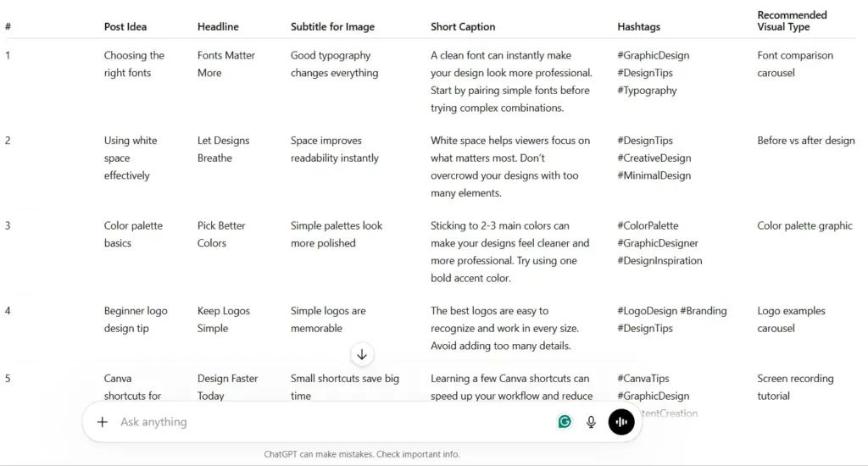
Task: Select the Recommended Visual Type header
Action: coord(792,21)
